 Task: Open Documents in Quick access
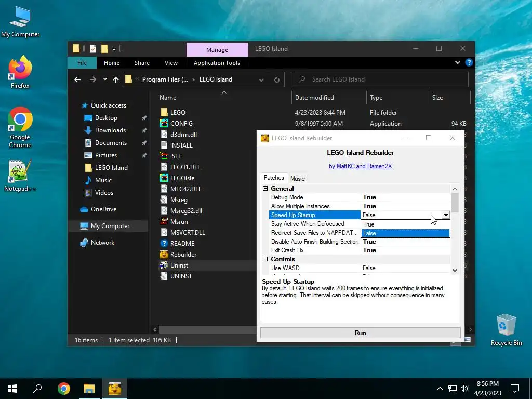coord(111,143)
